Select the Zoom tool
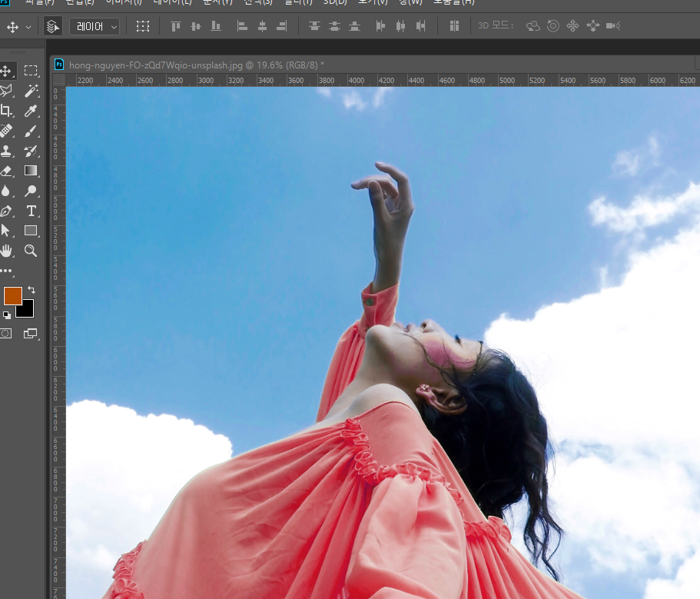This screenshot has height=599, width=700. pos(31,251)
